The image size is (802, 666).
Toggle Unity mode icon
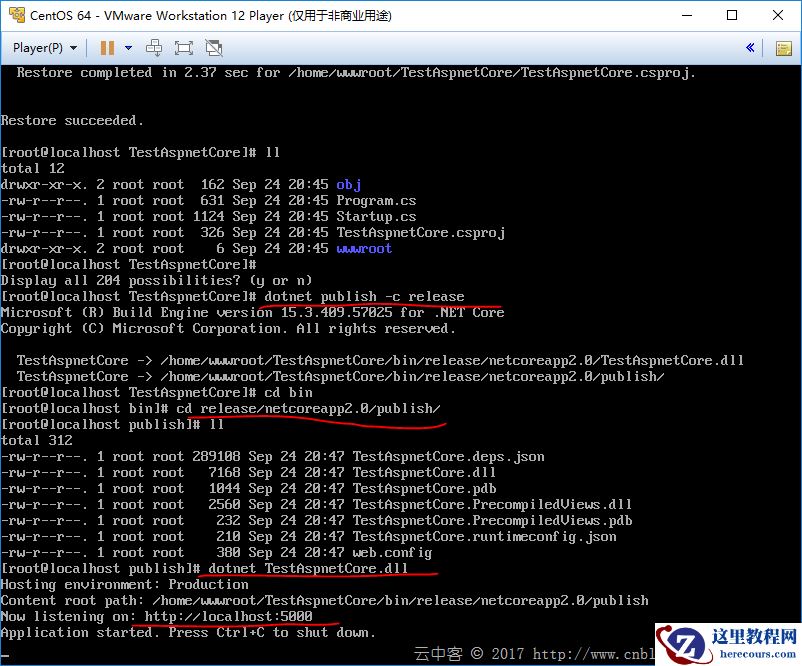click(214, 48)
